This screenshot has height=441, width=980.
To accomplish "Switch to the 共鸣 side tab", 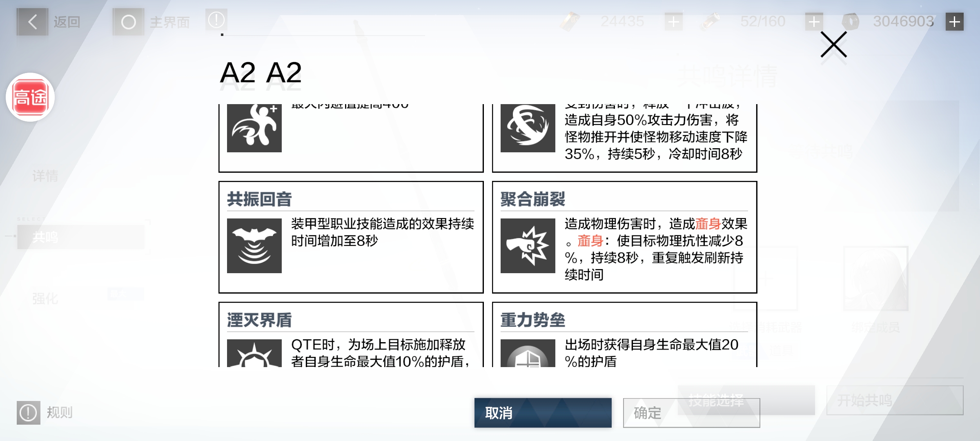I will click(x=80, y=237).
